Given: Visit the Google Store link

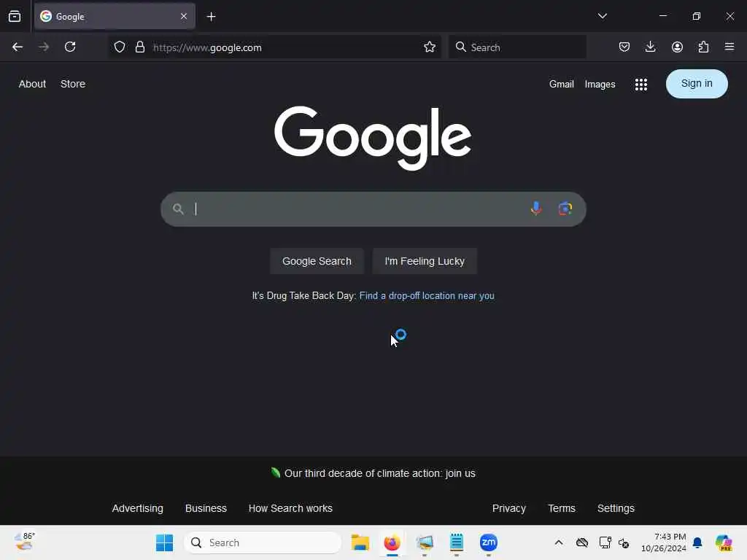Looking at the screenshot, I should (73, 84).
